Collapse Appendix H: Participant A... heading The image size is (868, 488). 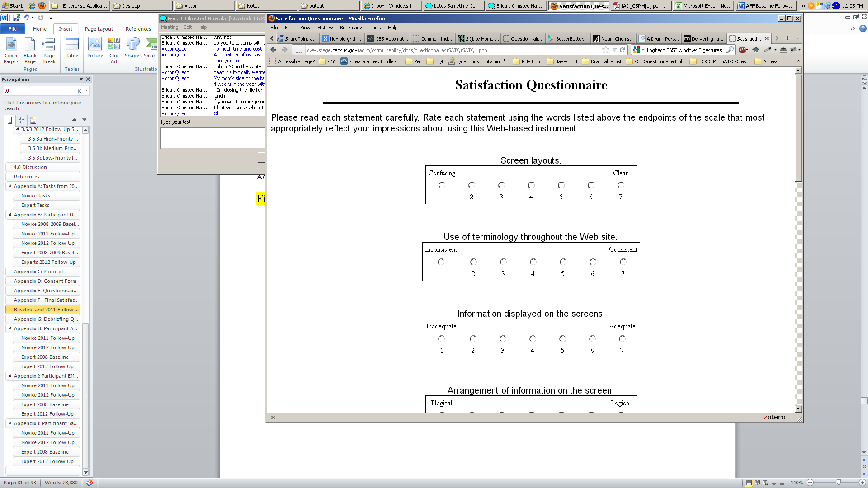(x=10, y=328)
